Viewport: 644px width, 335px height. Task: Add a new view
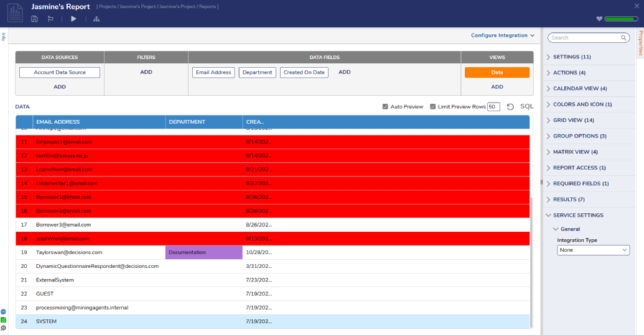pos(497,87)
